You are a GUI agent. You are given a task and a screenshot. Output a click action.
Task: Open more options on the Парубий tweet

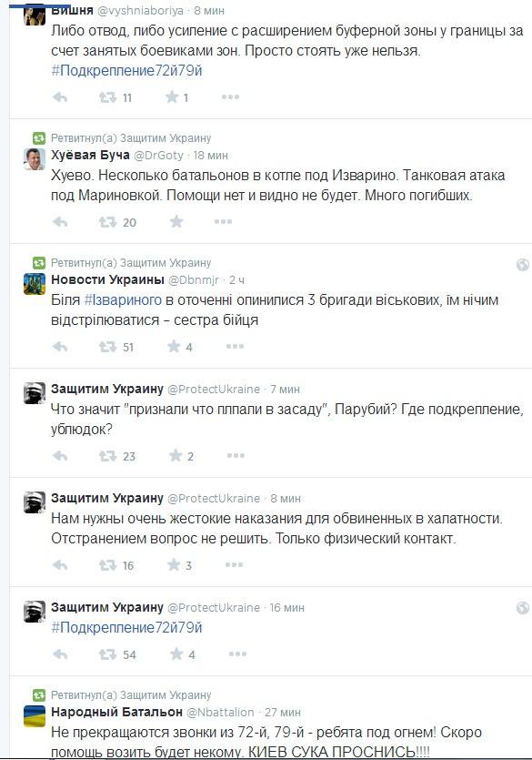pos(236,456)
